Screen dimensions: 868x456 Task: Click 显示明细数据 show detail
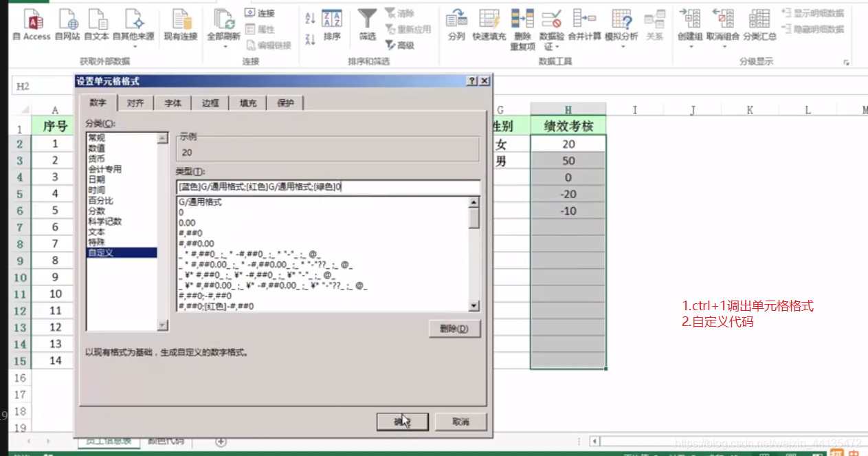[813, 13]
